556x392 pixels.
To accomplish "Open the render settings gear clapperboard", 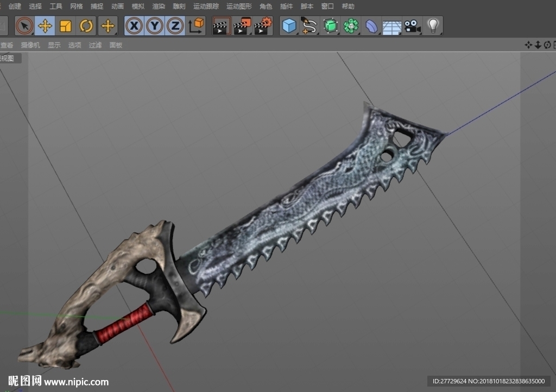I will (x=263, y=26).
